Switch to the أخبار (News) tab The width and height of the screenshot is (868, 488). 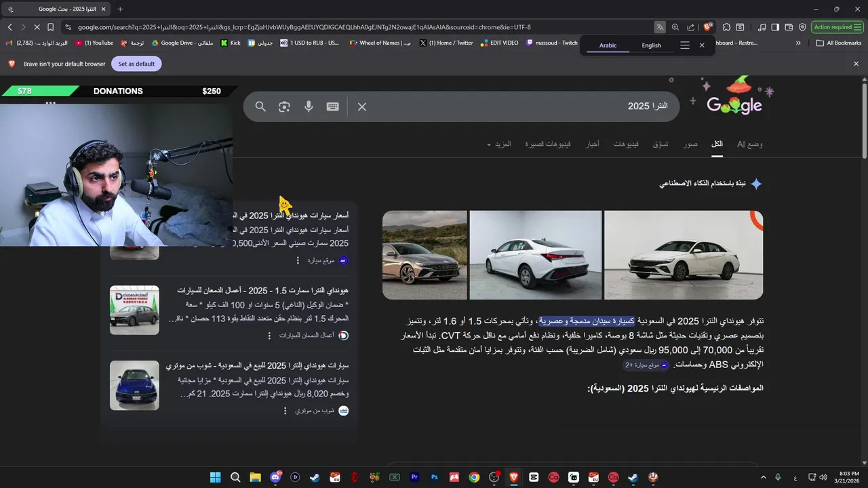pyautogui.click(x=593, y=144)
